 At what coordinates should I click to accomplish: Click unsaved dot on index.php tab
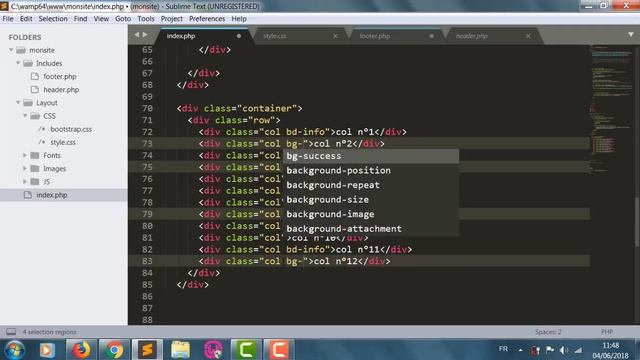point(239,36)
